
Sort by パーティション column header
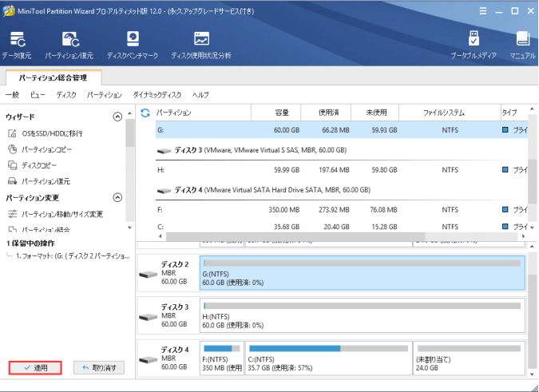[x=203, y=113]
